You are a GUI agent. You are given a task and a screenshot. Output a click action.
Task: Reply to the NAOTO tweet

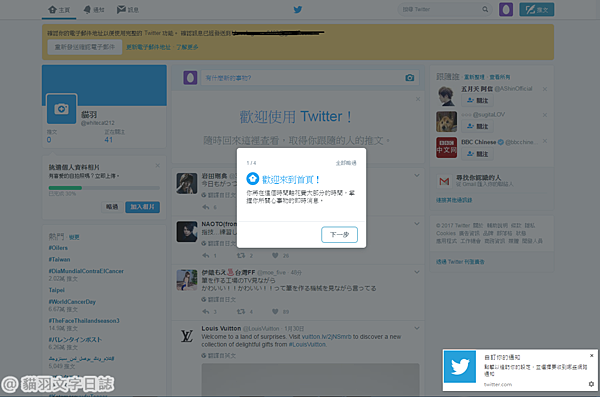(x=206, y=255)
